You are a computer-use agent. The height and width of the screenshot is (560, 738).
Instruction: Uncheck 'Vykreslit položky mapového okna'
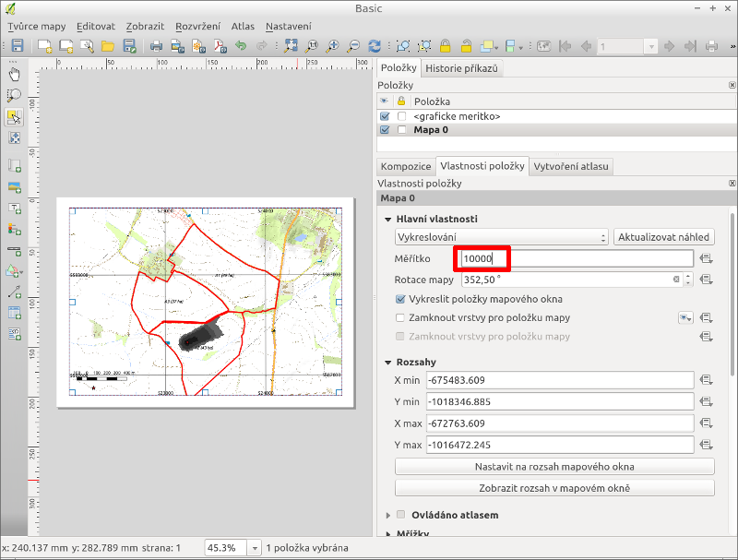pyautogui.click(x=400, y=299)
